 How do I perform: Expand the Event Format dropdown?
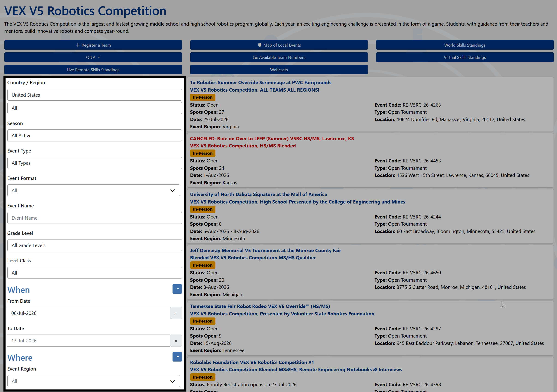point(93,190)
